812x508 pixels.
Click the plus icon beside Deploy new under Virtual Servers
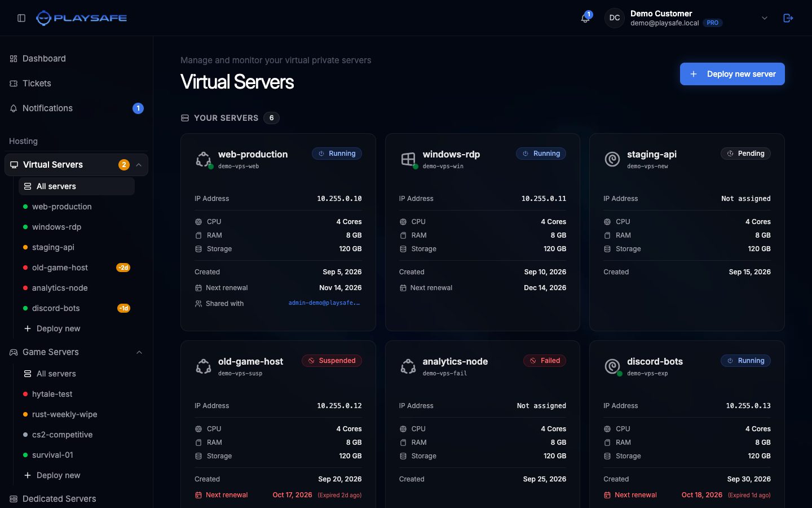(27, 329)
